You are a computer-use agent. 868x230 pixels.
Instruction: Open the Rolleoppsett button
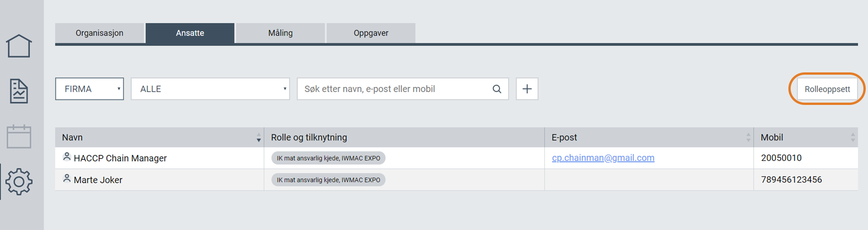pos(827,89)
